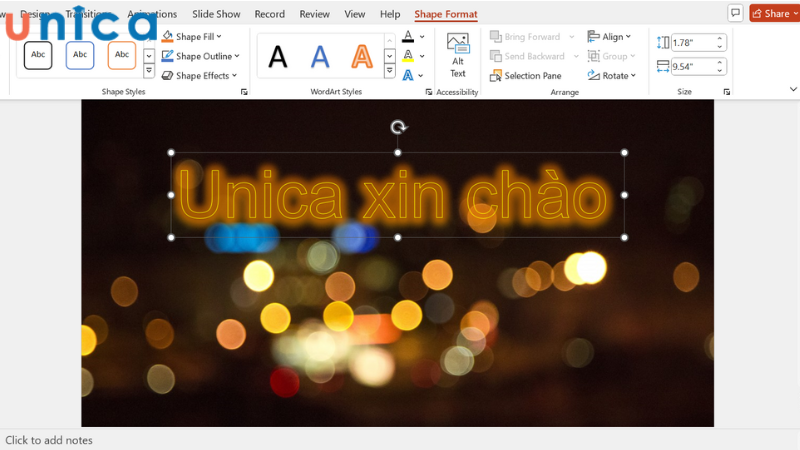This screenshot has height=450, width=800.
Task: Open the Comments pane icon
Action: point(735,13)
